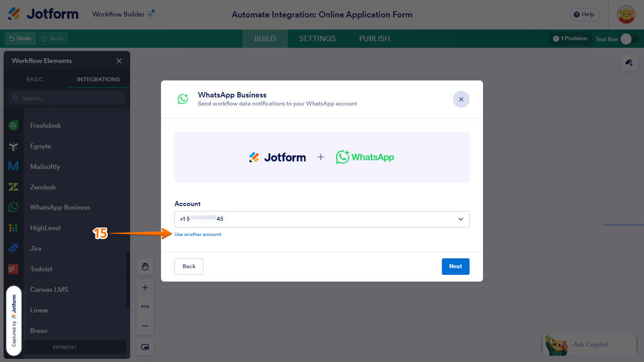Click the sidebar list scrollbar
644x362 pixels.
tap(128, 279)
